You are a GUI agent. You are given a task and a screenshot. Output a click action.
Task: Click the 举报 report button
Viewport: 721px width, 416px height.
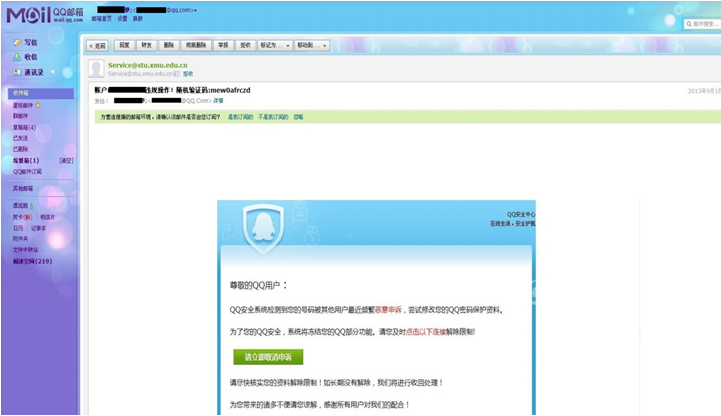tap(223, 45)
